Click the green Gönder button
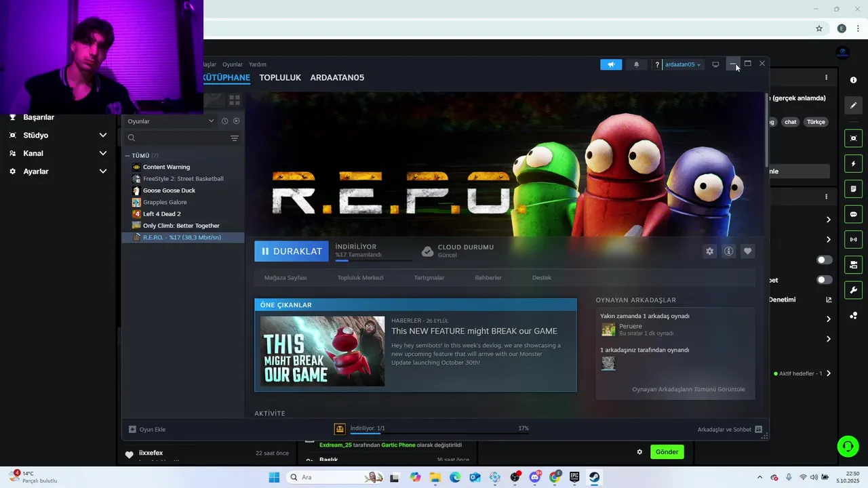This screenshot has height=488, width=868. 667,452
